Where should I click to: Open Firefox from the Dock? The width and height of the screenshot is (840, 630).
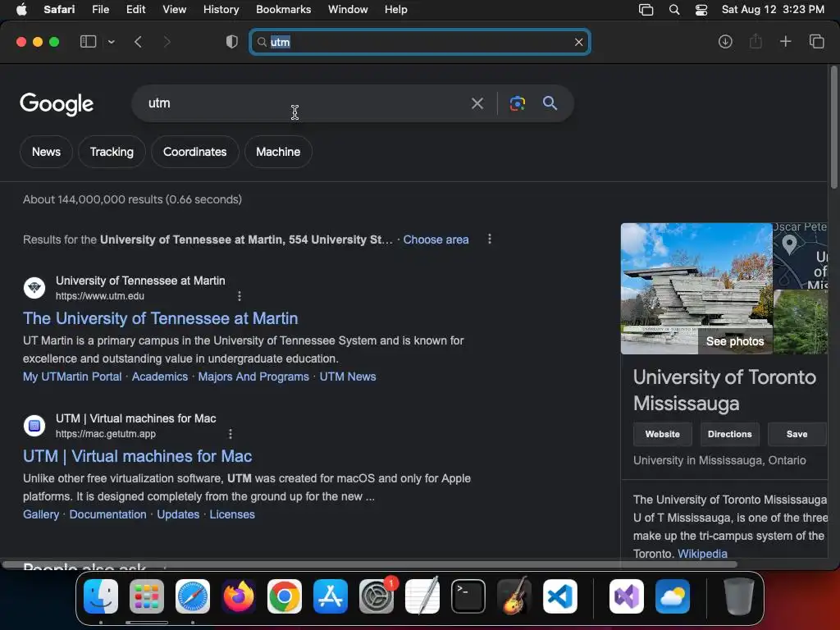tap(239, 596)
